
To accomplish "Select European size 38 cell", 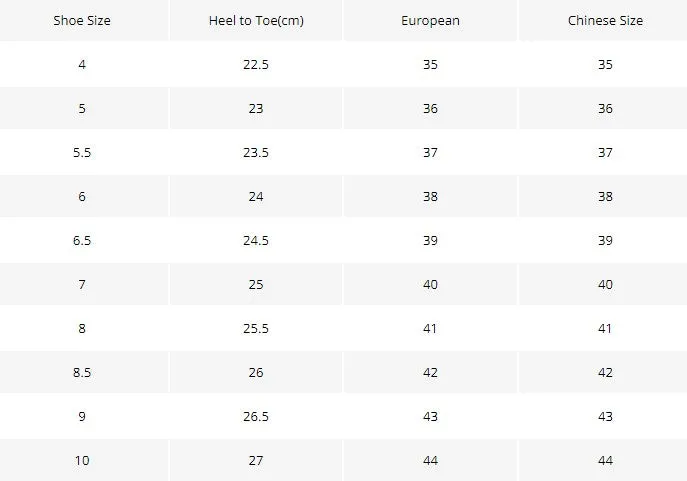I will tap(430, 196).
